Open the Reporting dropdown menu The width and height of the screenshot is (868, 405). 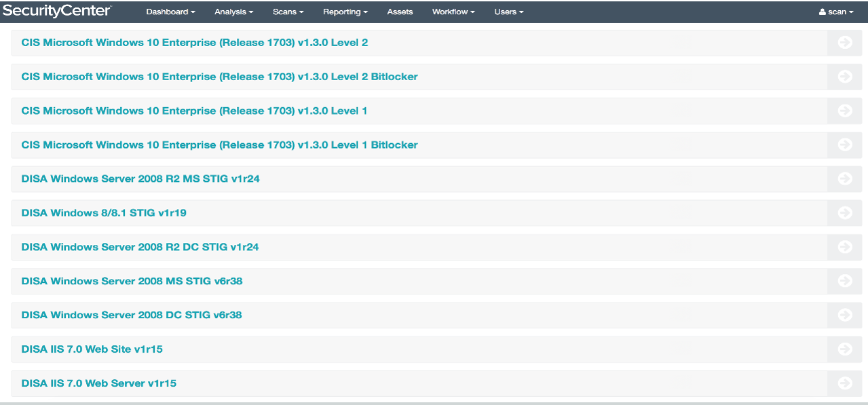pos(345,12)
